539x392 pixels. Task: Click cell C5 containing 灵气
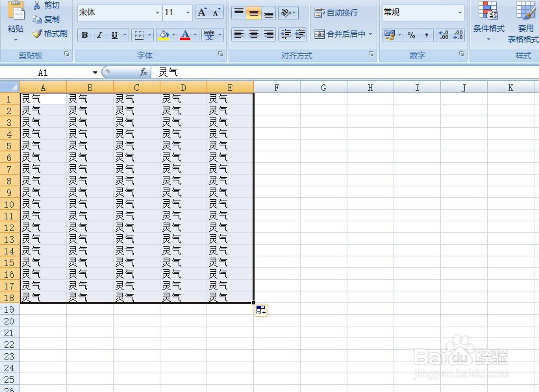point(136,145)
